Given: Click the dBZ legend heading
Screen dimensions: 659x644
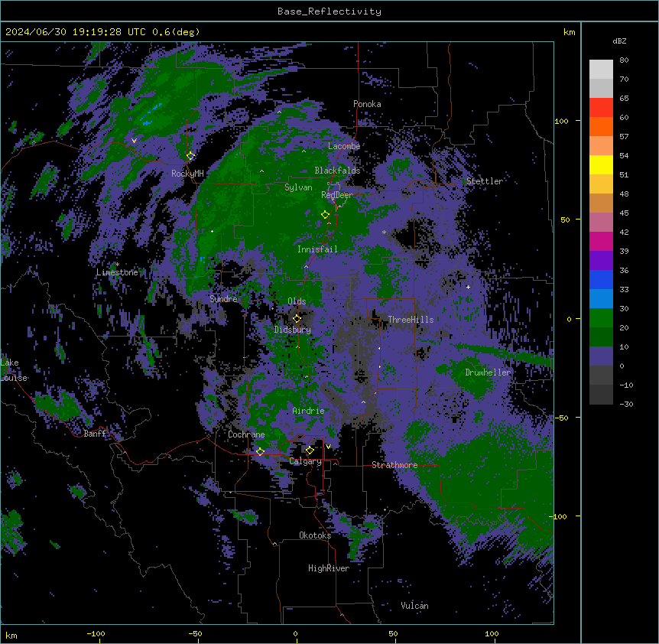Looking at the screenshot, I should [x=619, y=41].
